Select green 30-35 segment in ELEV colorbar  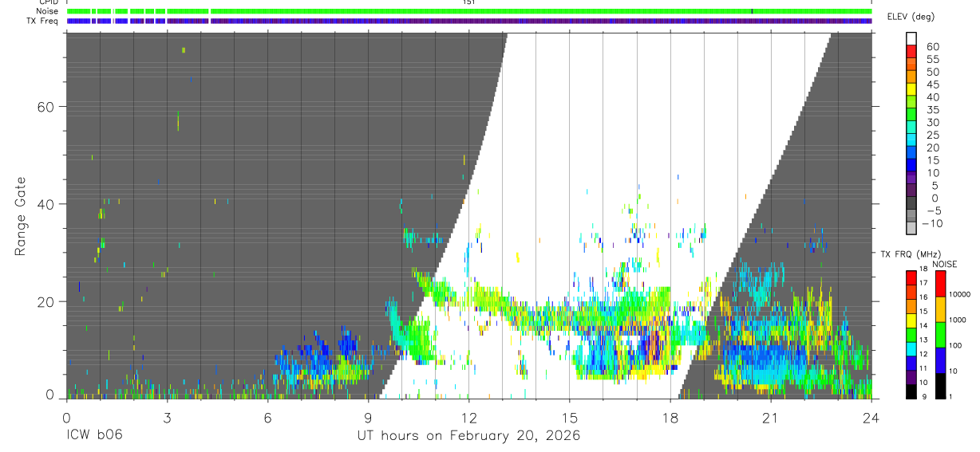click(x=911, y=116)
